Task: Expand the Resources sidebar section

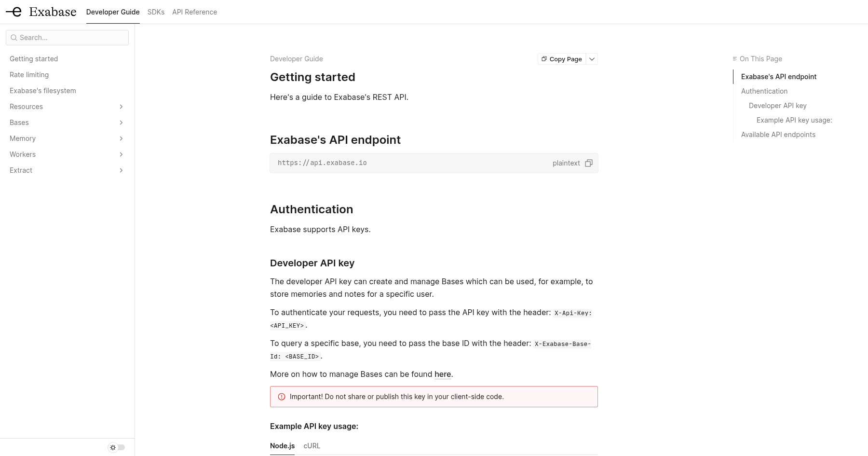Action: click(x=121, y=107)
